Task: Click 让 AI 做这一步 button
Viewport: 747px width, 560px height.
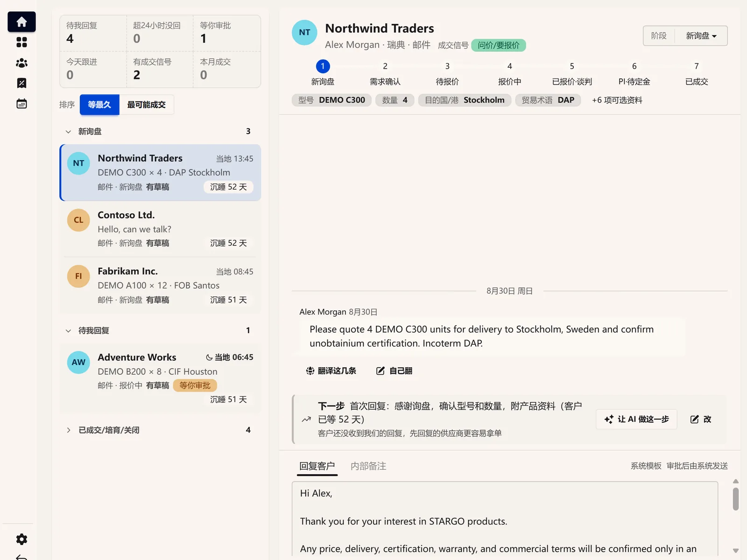Action: coord(637,419)
